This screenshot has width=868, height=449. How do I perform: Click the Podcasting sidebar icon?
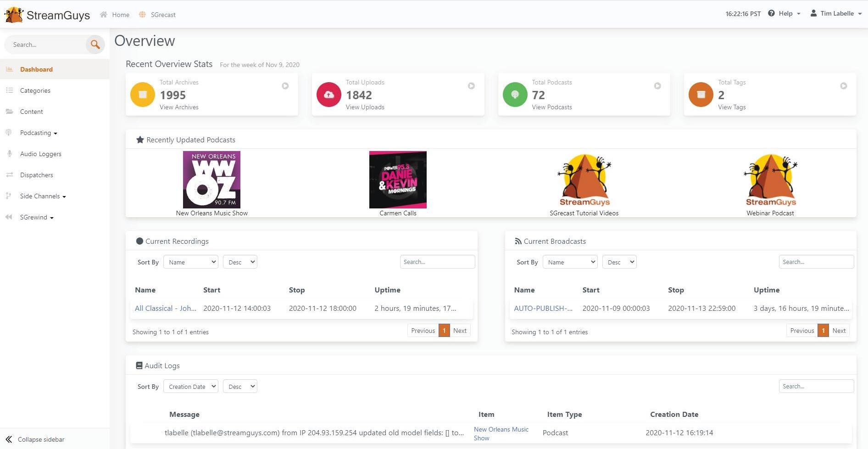pyautogui.click(x=9, y=133)
